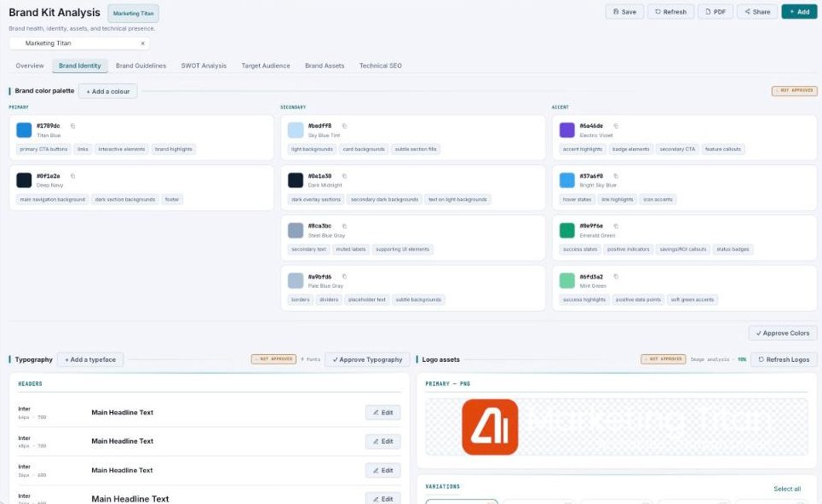
Task: Switch to Brand Guidelines tab
Action: [x=141, y=66]
